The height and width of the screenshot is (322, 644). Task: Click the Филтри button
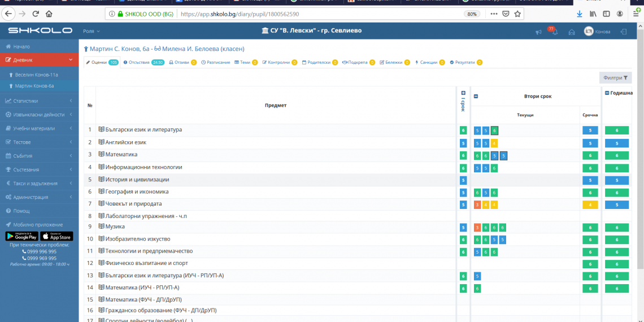tap(615, 78)
